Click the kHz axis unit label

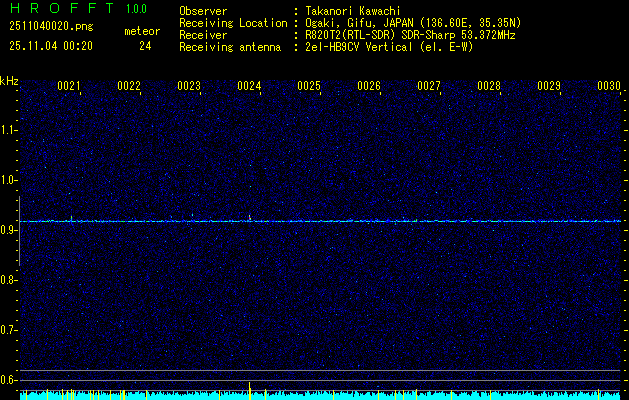[x=9, y=81]
